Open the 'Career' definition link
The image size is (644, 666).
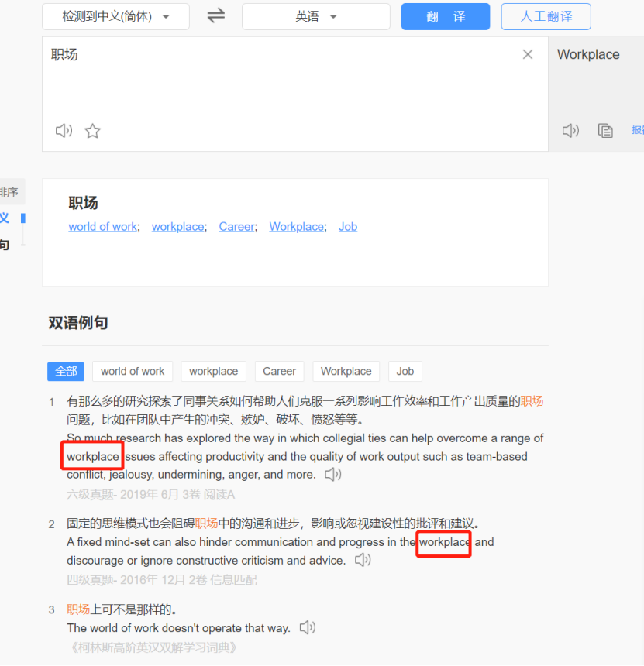click(x=237, y=226)
